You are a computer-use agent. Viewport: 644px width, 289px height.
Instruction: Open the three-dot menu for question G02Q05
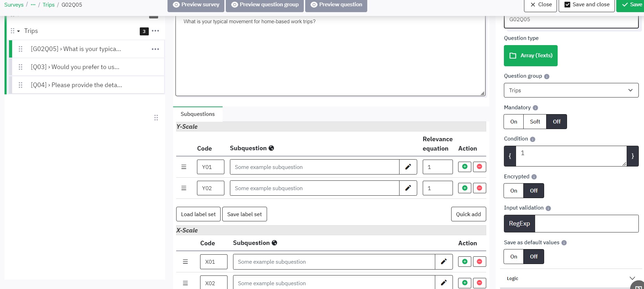tap(155, 49)
